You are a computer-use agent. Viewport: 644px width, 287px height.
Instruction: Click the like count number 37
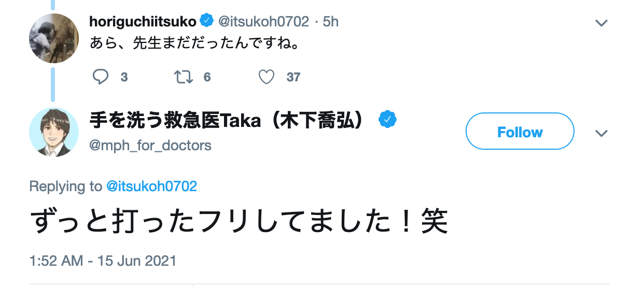293,77
